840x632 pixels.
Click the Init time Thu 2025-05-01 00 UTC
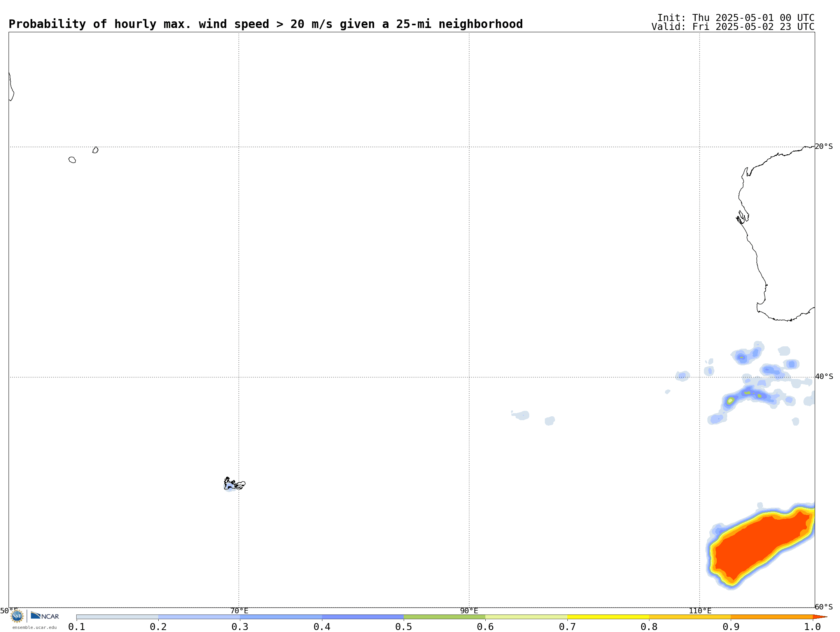coord(736,18)
